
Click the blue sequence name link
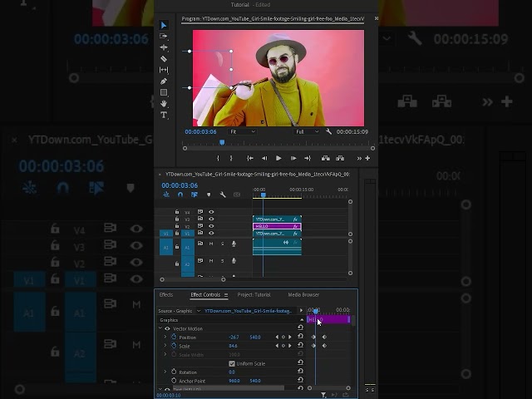[248, 311]
